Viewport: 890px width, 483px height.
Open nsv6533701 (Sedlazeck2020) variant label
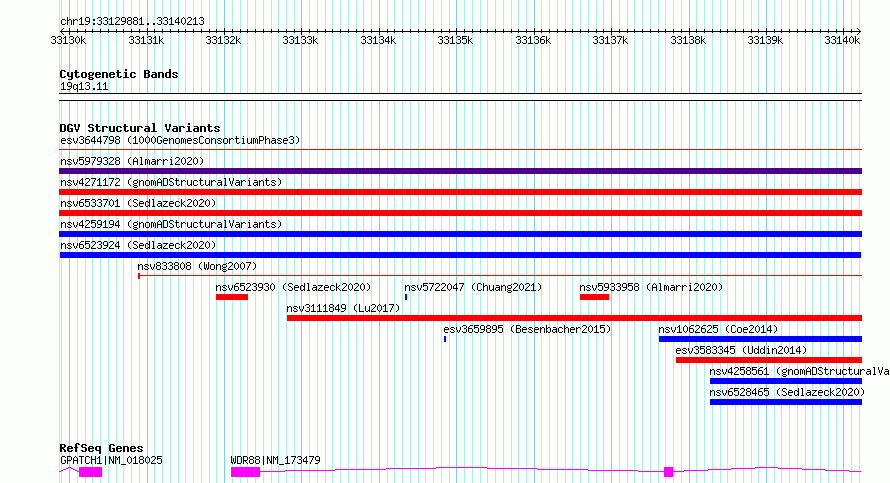(138, 203)
